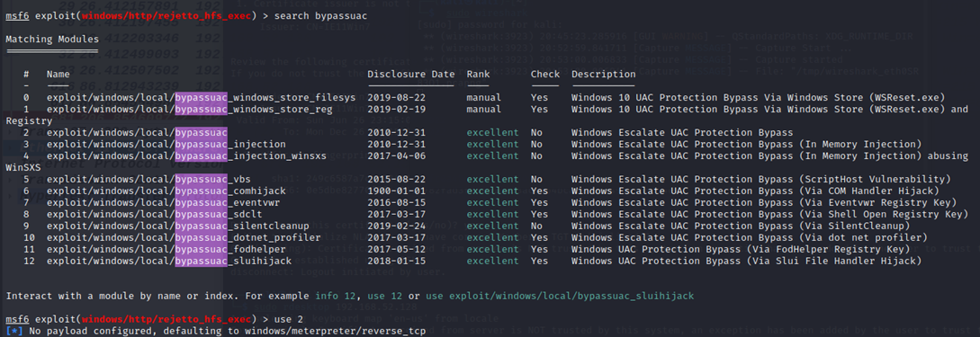Image resolution: width=980 pixels, height=337 pixels.
Task: Select module name bypassuac_windows_store_reg
Action: pos(189,110)
